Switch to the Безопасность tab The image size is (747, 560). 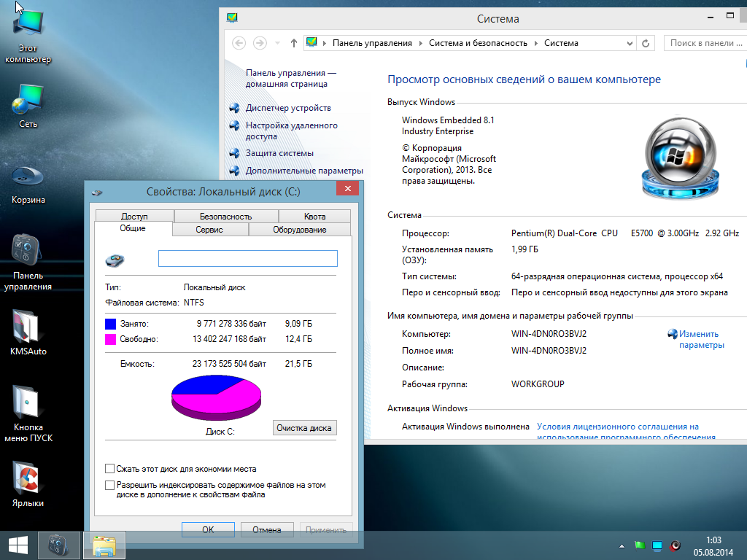tap(226, 216)
